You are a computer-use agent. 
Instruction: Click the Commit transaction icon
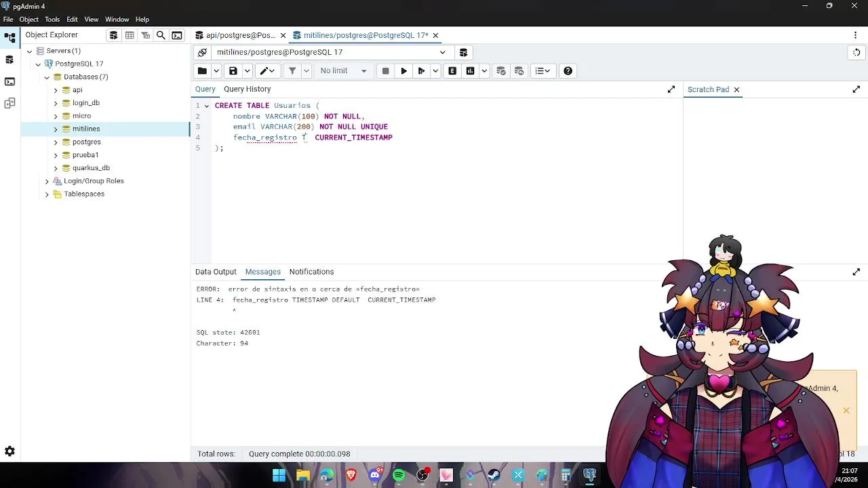501,70
